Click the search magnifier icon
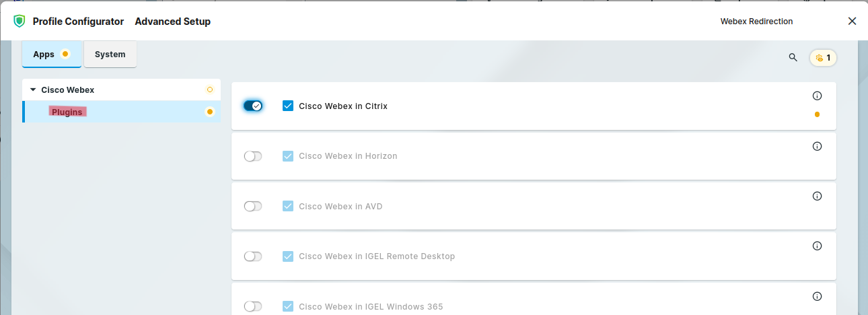This screenshot has width=868, height=315. point(793,58)
